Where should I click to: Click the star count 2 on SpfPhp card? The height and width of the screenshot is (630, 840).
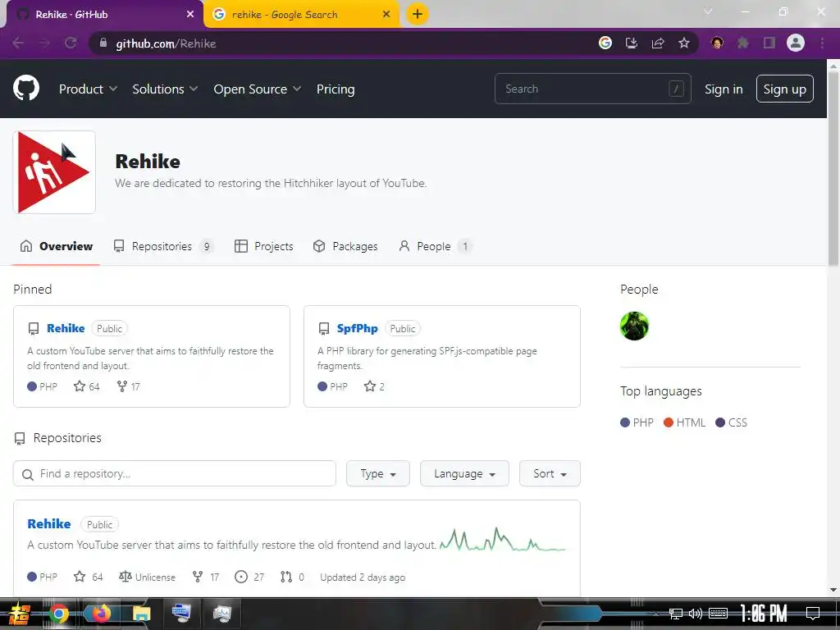pos(374,386)
